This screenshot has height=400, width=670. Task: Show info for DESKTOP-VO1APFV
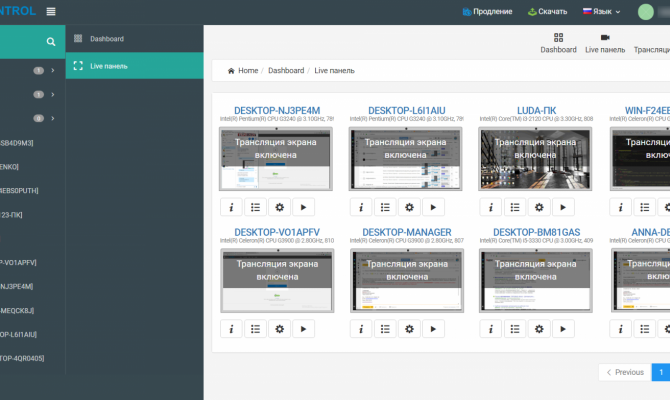click(231, 329)
